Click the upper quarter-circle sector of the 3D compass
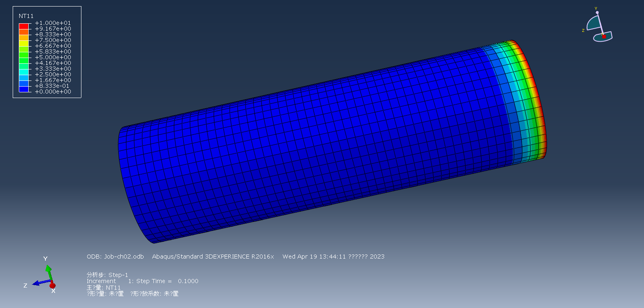 click(593, 24)
